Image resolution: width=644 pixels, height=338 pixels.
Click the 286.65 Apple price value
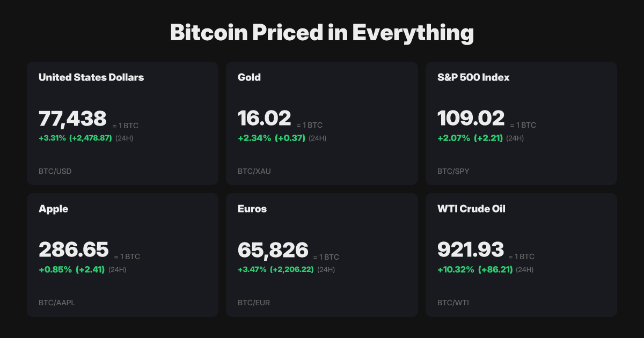click(74, 250)
